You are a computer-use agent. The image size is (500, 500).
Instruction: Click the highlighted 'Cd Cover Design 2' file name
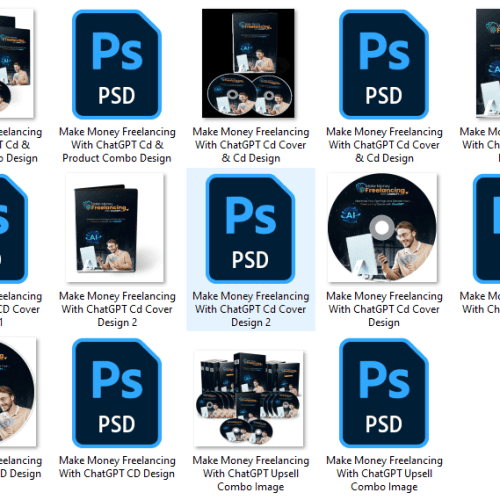[251, 309]
